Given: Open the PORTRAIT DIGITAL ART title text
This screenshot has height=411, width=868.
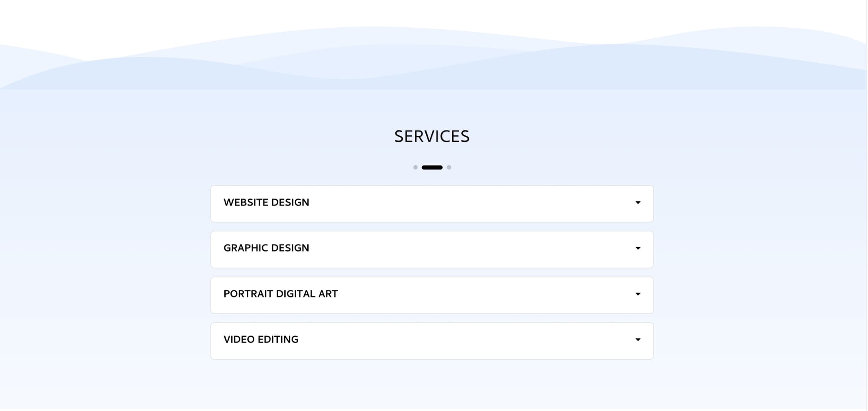Looking at the screenshot, I should point(280,294).
